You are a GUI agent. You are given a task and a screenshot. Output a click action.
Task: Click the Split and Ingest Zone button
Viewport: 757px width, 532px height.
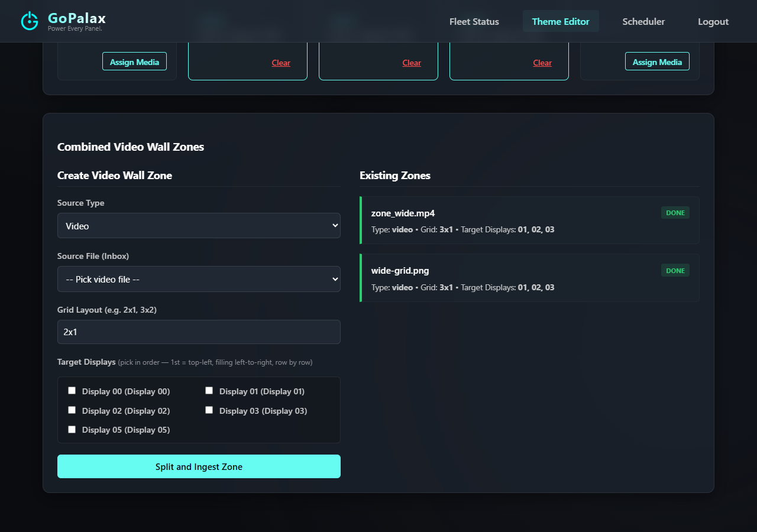click(x=199, y=466)
